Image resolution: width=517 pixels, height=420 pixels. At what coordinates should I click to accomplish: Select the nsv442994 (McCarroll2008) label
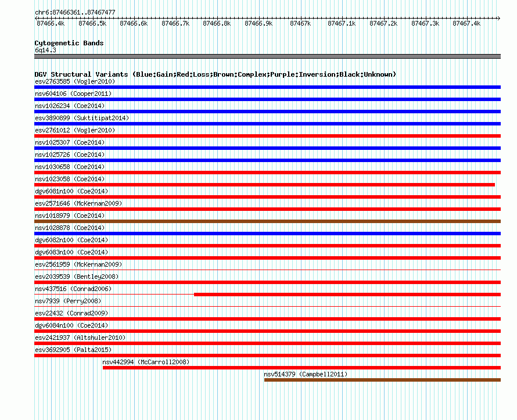[146, 362]
